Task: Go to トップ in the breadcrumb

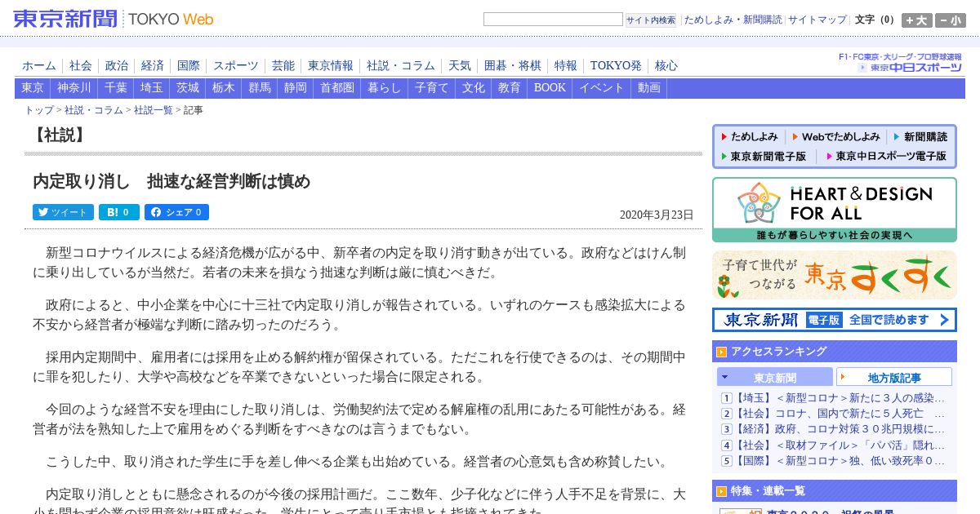Action: coord(39,110)
